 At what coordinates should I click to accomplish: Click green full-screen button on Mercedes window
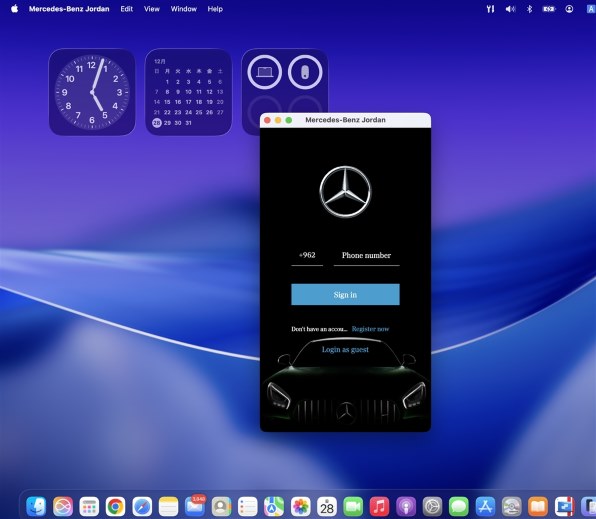[x=288, y=120]
